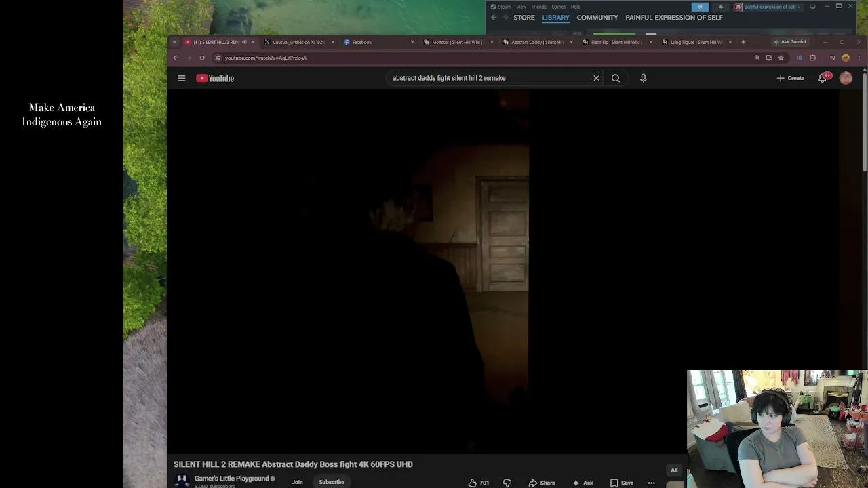
Task: Mute the SILENT HILL 2 tab audio
Action: click(x=244, y=42)
